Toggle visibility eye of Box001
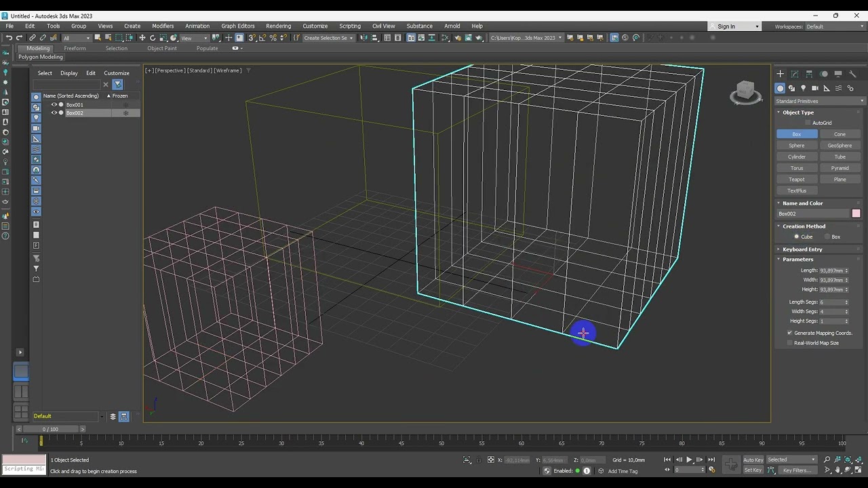The height and width of the screenshot is (488, 868). click(54, 104)
